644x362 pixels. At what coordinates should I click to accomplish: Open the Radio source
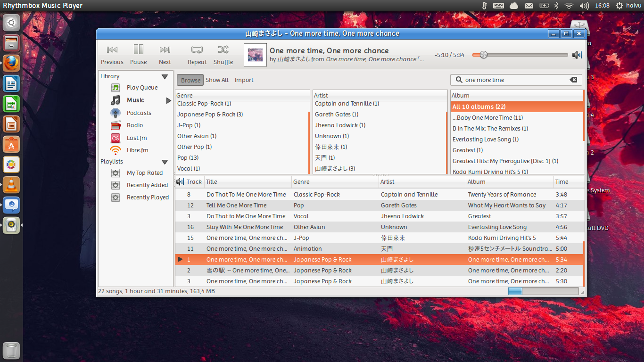pos(135,125)
